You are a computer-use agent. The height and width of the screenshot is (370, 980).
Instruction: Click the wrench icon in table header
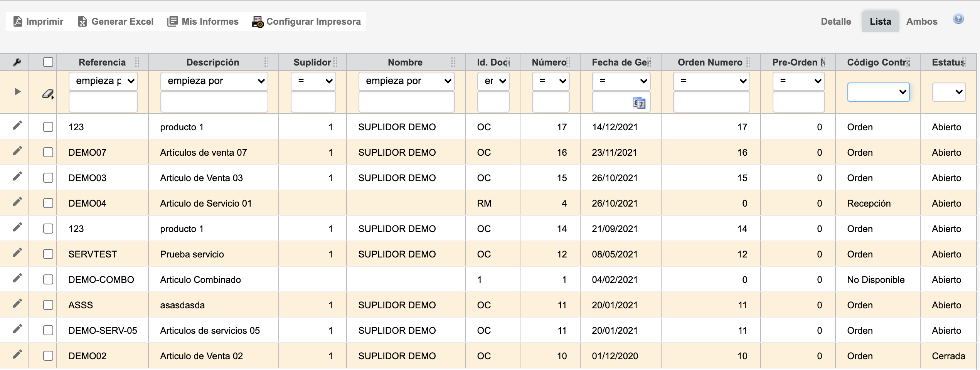17,62
